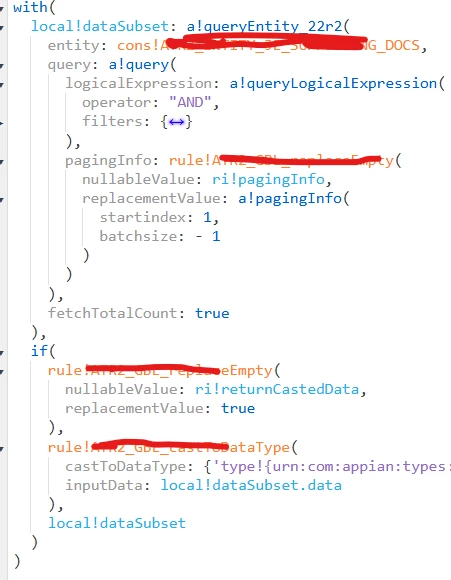
Task: Collapse the with( block fold arrow
Action: pyautogui.click(x=2, y=8)
